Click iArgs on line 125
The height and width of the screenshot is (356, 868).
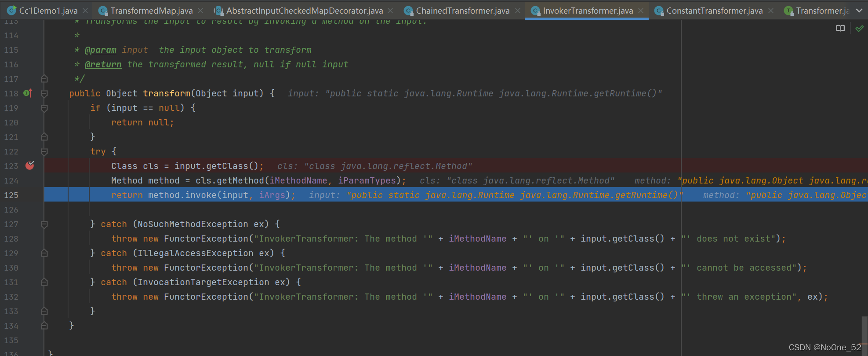coord(272,195)
